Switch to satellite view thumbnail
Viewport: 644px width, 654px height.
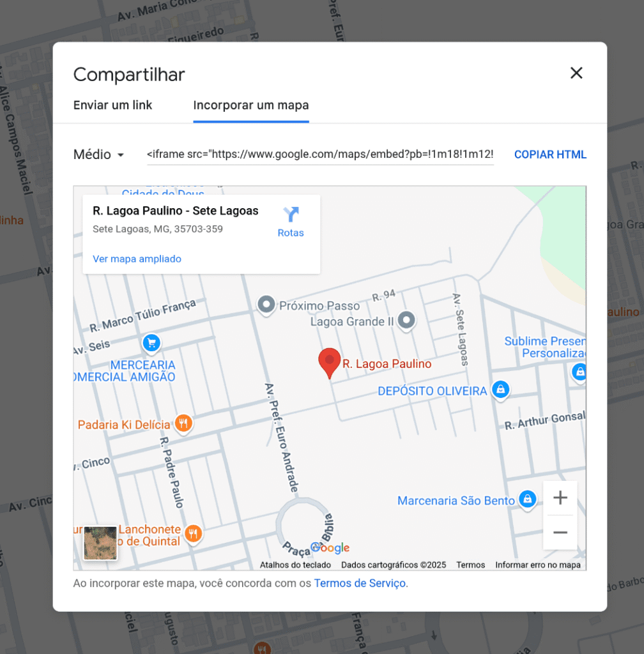(x=100, y=543)
